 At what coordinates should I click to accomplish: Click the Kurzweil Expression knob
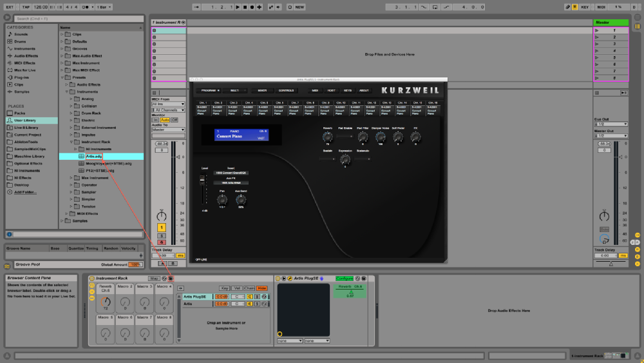[x=345, y=159]
